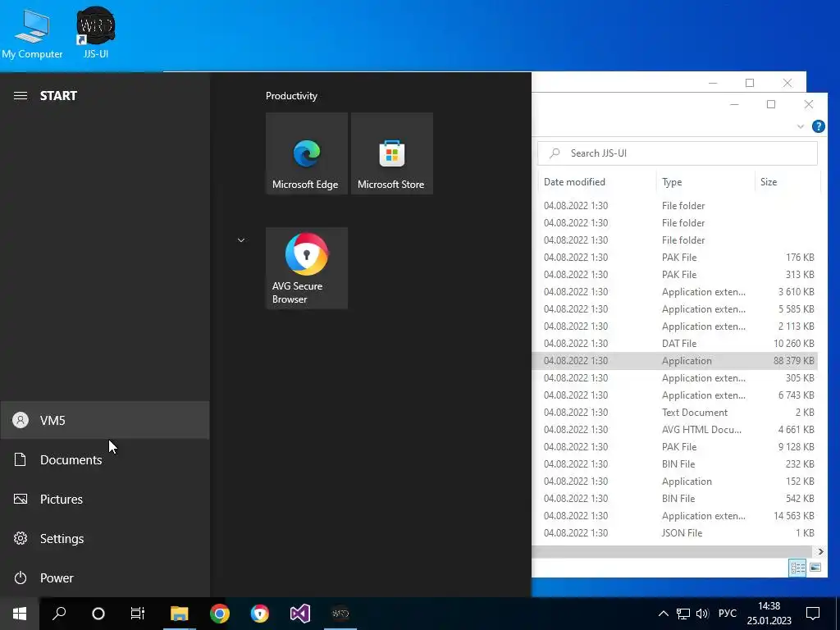Select the PAK File row 9 128 KB
Screen dimensions: 840x630
675,447
